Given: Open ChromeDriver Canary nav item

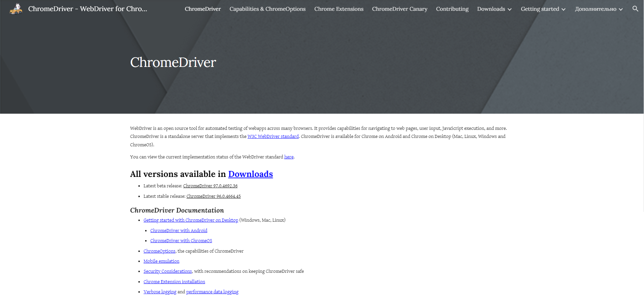Looking at the screenshot, I should tap(399, 9).
